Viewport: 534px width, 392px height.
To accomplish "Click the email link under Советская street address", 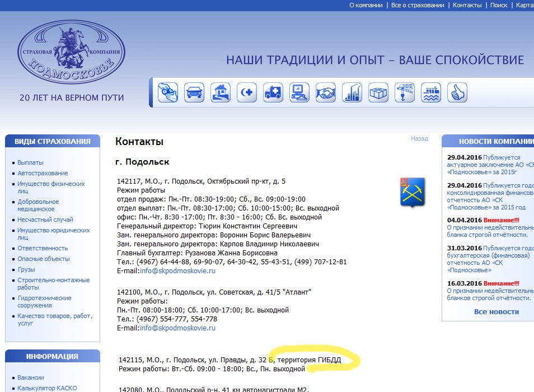I will [177, 328].
